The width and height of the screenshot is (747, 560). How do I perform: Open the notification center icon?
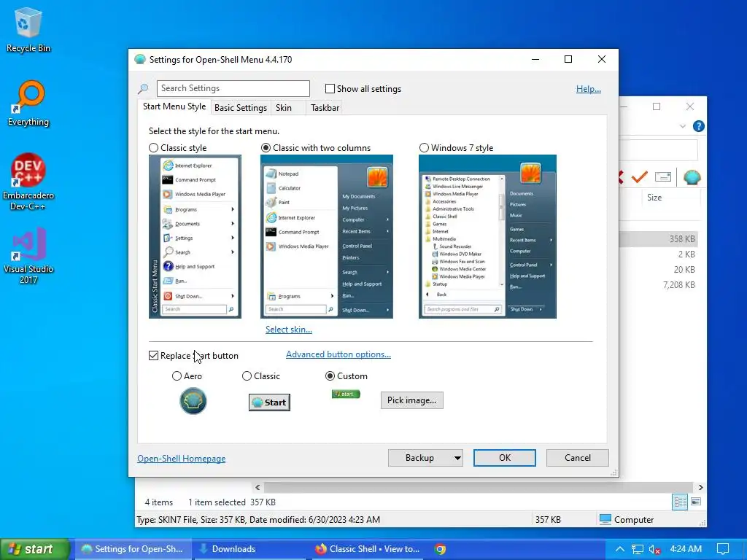click(x=723, y=549)
